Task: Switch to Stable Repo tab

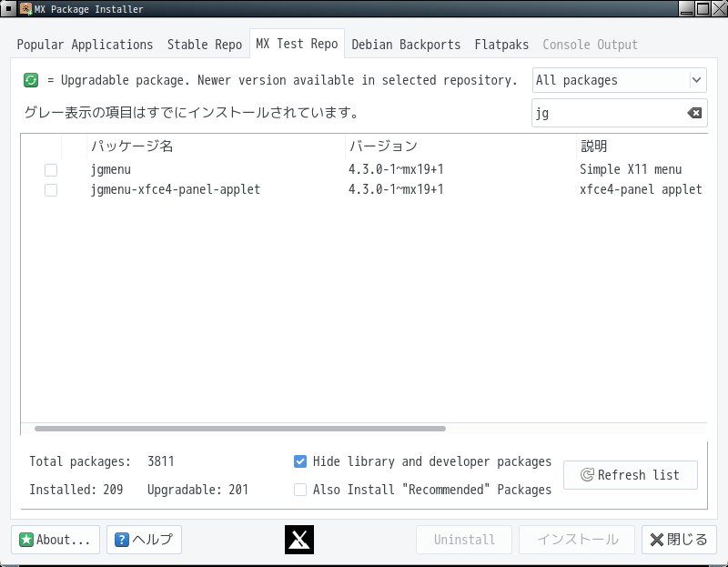Action: 205,45
